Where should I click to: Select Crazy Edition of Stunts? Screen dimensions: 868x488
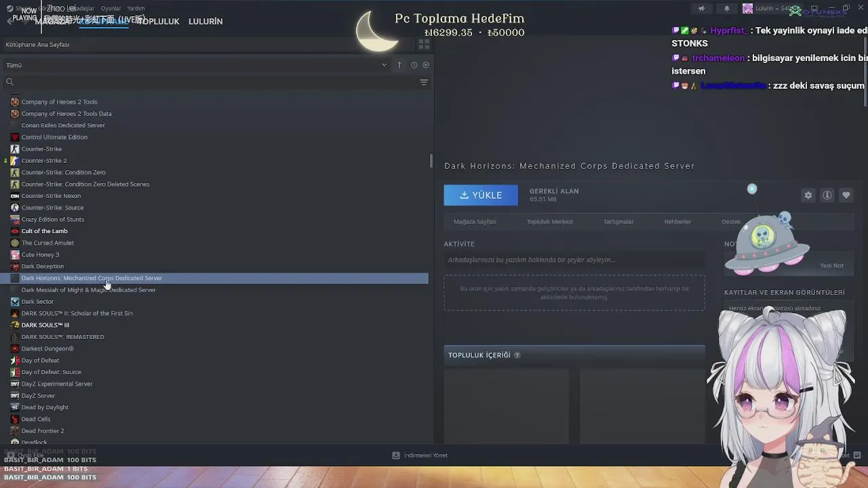click(53, 220)
